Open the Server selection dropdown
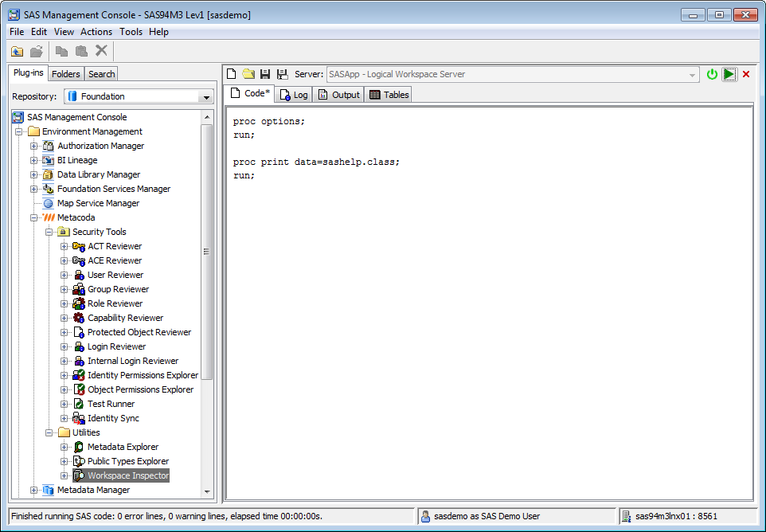 click(692, 75)
